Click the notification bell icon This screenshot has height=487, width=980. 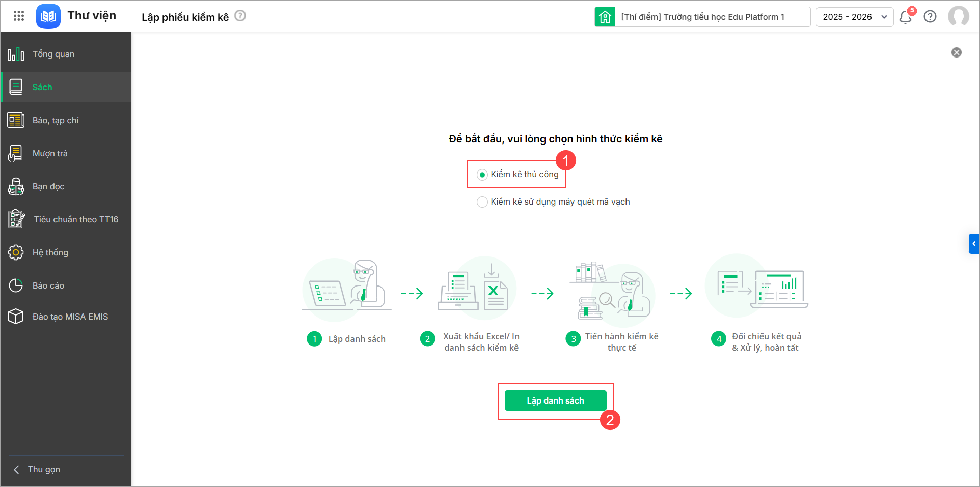905,17
